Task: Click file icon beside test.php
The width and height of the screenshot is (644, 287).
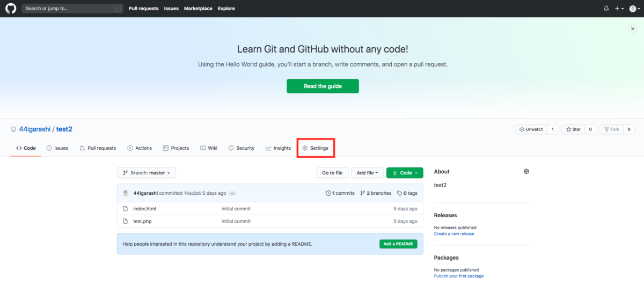Action: coord(126,221)
